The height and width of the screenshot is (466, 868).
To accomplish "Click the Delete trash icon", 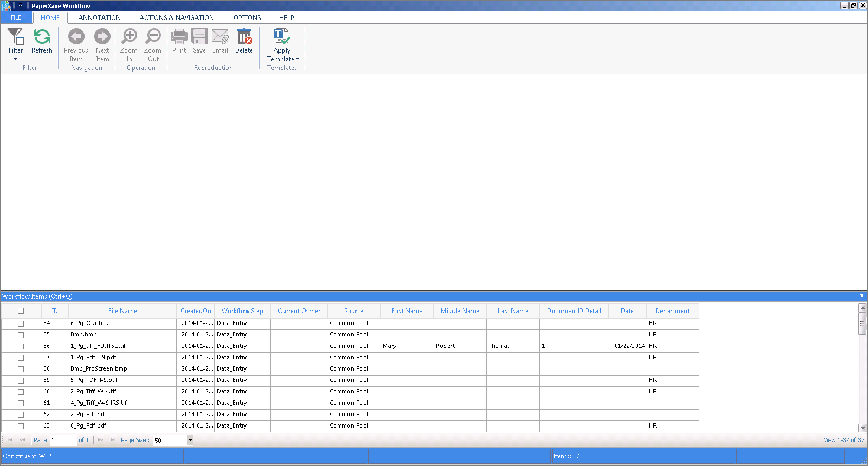I will point(244,36).
